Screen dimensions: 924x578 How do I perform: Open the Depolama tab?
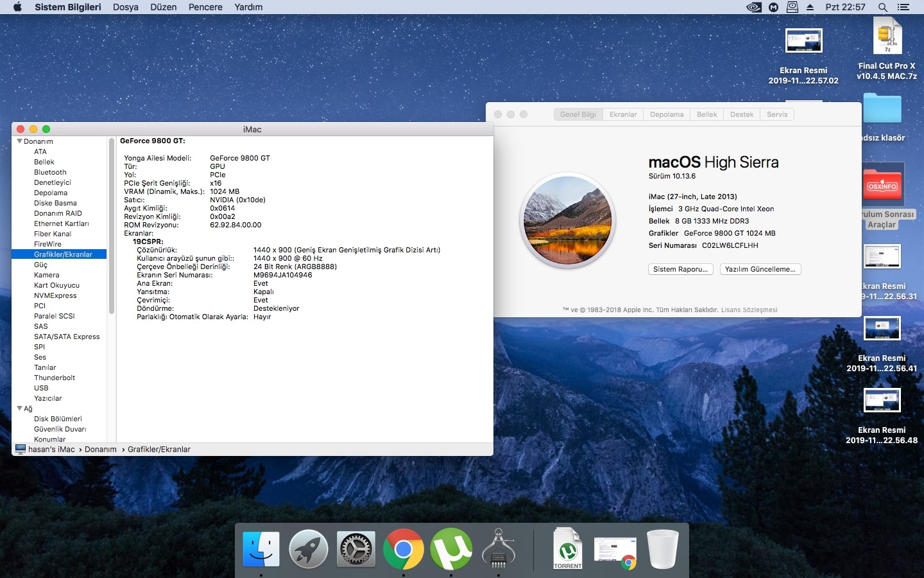[x=667, y=114]
